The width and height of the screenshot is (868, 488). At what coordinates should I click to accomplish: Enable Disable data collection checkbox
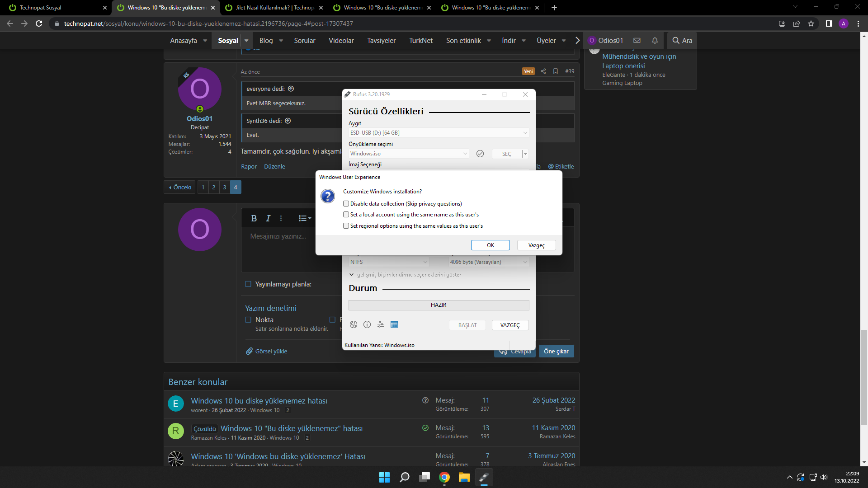coord(346,204)
